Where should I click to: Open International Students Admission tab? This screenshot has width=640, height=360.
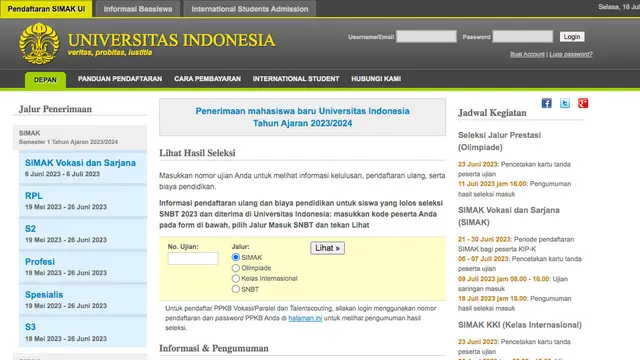pos(250,9)
